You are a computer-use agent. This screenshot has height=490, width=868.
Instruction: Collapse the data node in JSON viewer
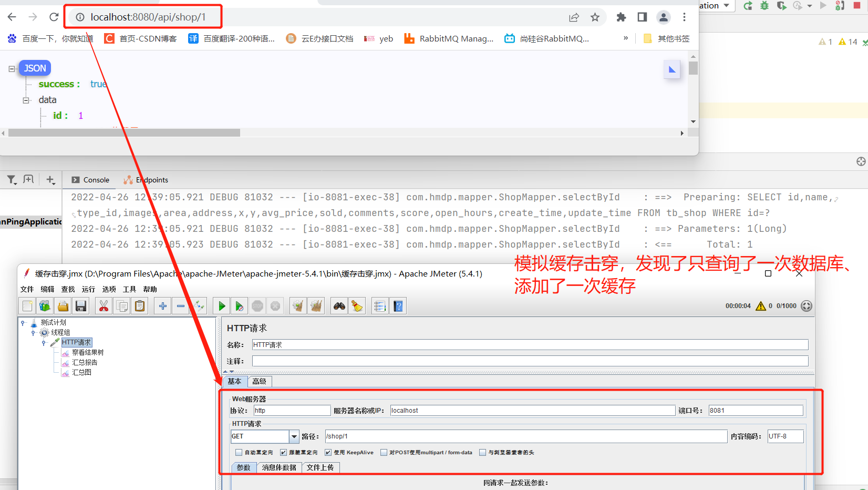[x=26, y=100]
